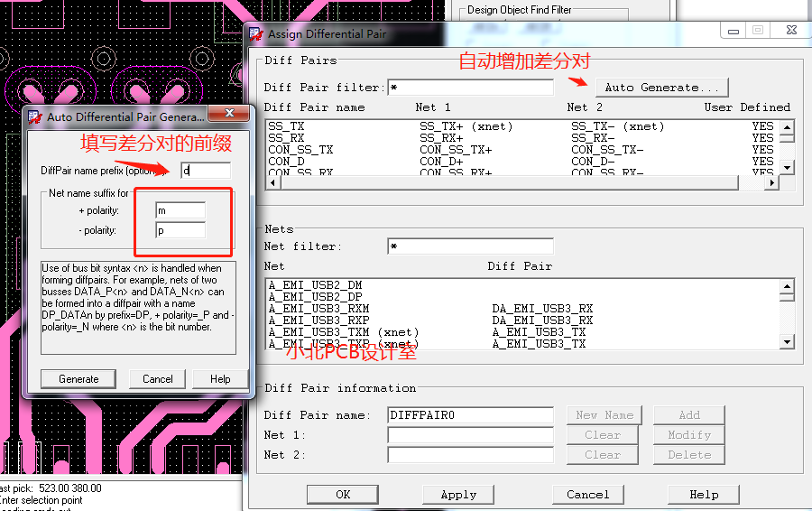
Task: Click the Clear button for Net 1
Action: tap(603, 435)
